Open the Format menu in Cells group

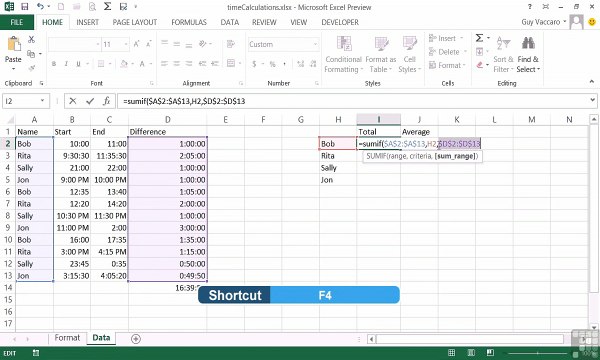pyautogui.click(x=448, y=65)
